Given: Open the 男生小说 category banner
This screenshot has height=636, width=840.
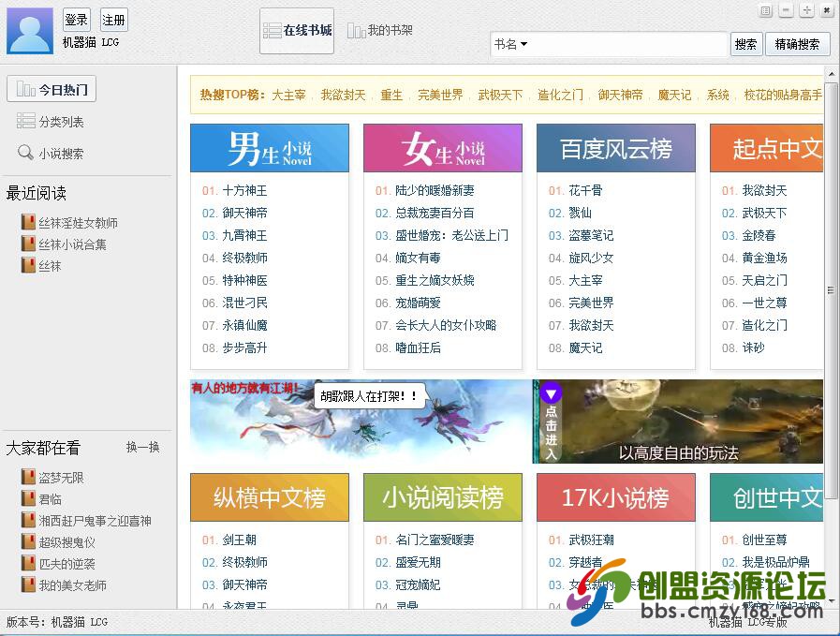Looking at the screenshot, I should (x=270, y=148).
